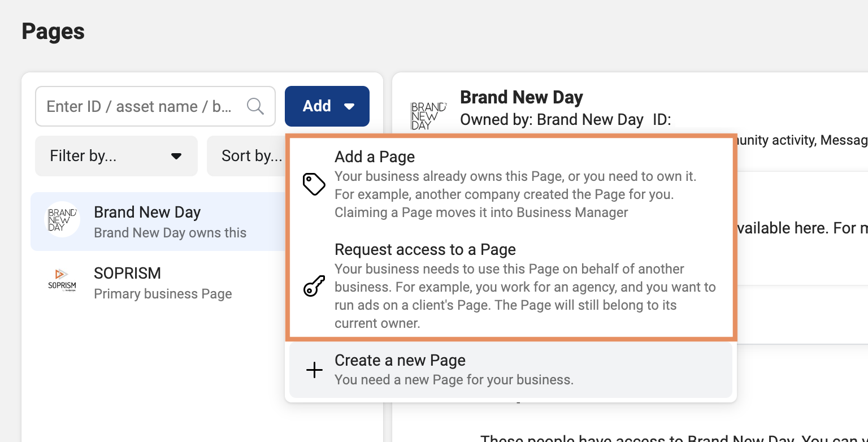Focus the ID / asset name search field
868x442 pixels.
tap(155, 106)
